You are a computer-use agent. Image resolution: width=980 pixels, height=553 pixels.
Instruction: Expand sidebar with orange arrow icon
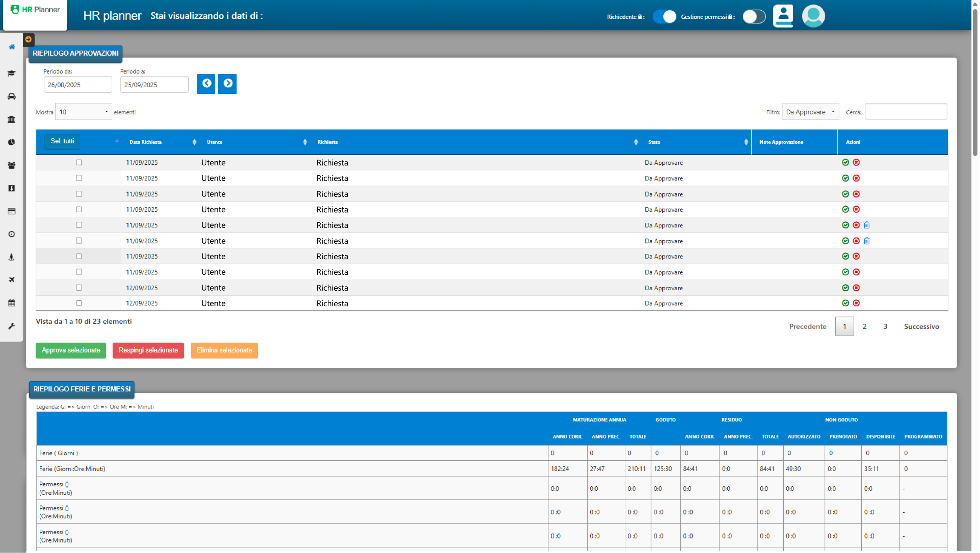click(x=28, y=39)
